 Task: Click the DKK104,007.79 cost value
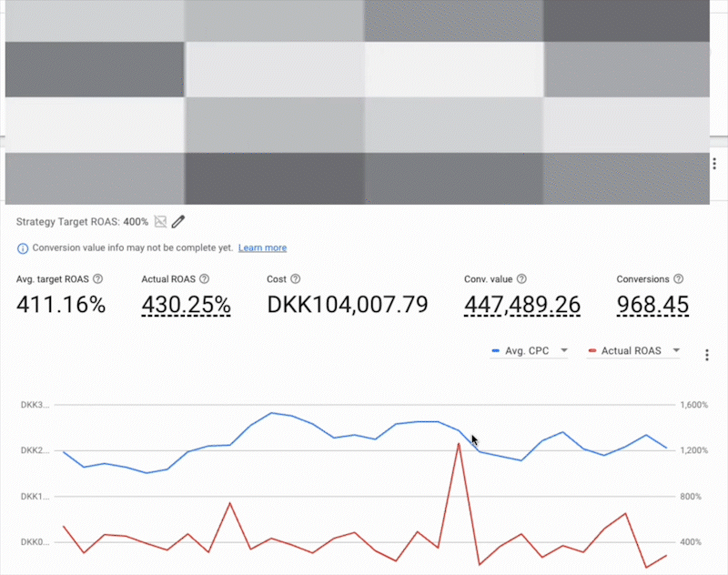tap(347, 305)
